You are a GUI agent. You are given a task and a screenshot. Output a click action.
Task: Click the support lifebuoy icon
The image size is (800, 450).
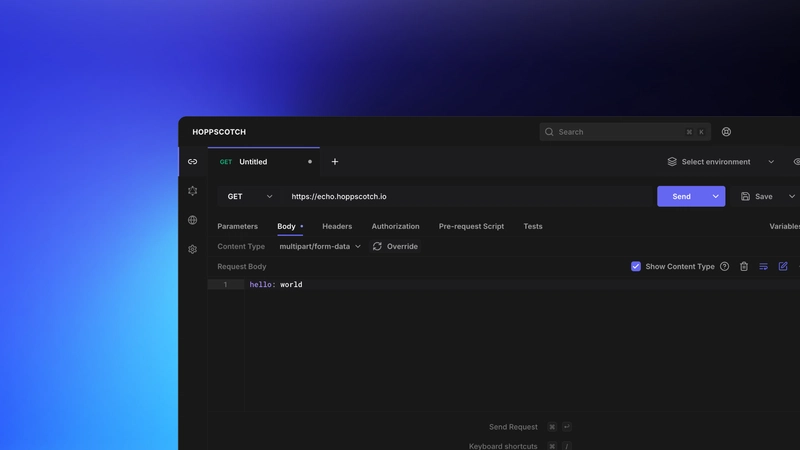point(726,132)
